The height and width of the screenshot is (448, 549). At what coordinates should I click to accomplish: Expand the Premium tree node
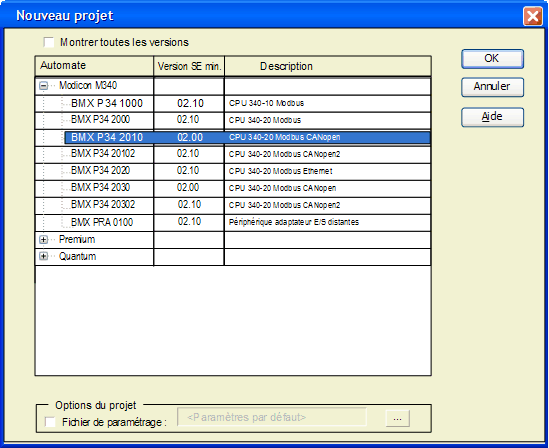[43, 240]
